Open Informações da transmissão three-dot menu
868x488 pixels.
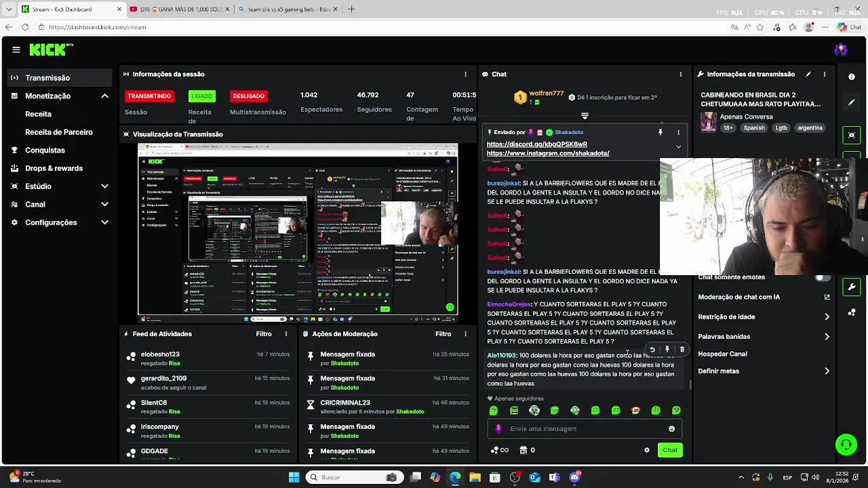pos(825,74)
